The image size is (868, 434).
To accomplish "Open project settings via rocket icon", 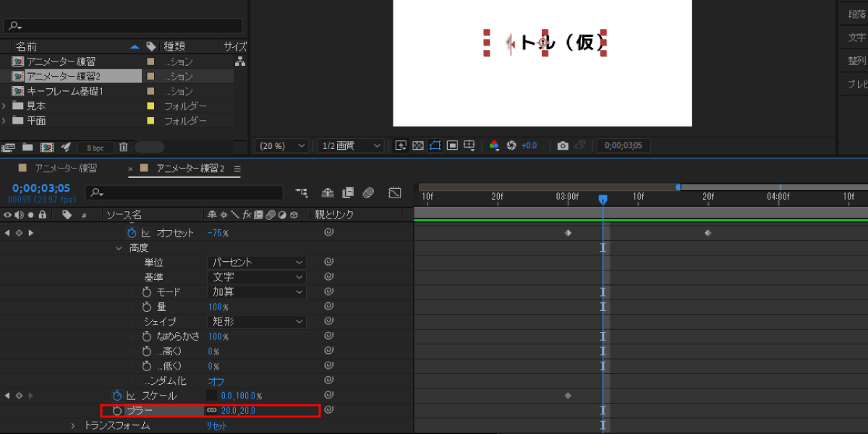I will point(66,147).
